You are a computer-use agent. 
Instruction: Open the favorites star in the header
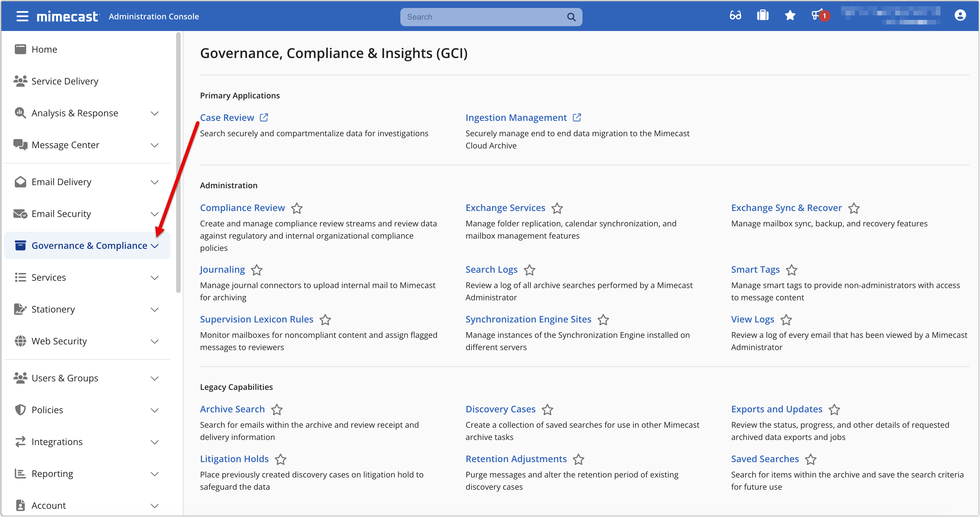790,16
